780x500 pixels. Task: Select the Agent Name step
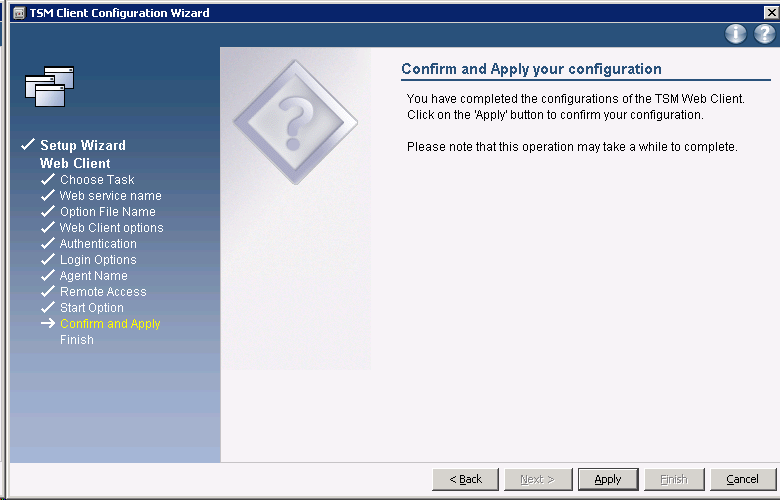coord(93,276)
